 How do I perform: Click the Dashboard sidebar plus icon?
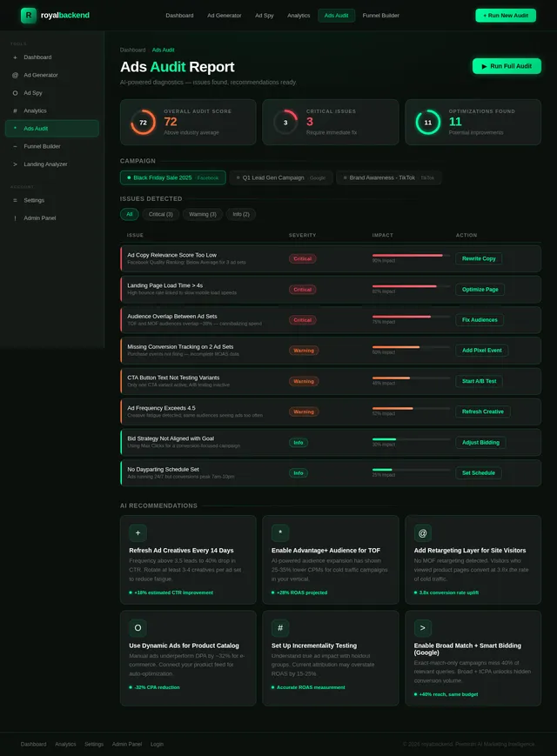pyautogui.click(x=15, y=57)
